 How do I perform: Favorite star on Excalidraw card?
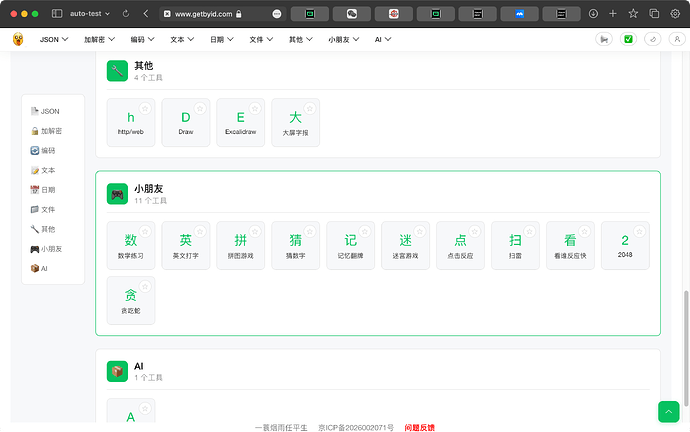tap(255, 108)
